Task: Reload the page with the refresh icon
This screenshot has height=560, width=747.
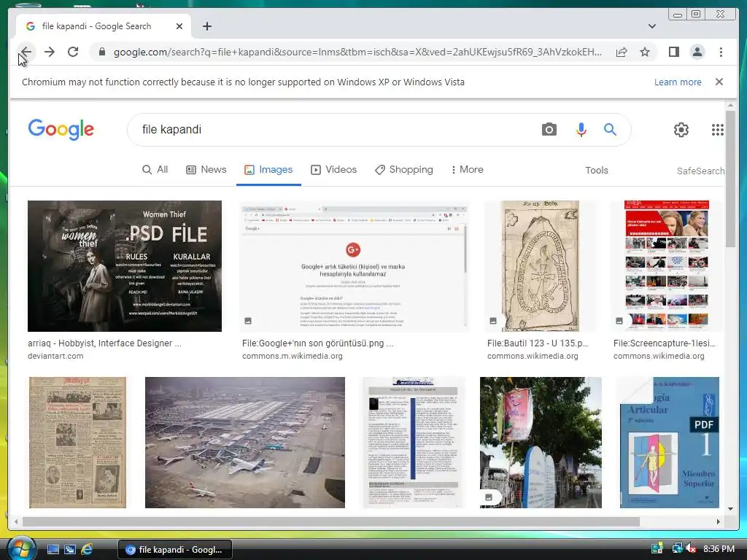Action: point(73,52)
